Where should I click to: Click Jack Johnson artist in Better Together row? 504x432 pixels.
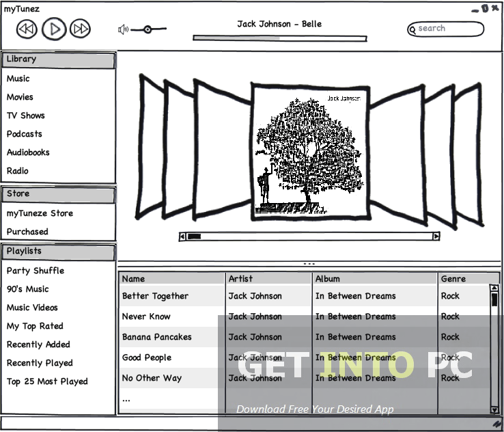click(255, 296)
